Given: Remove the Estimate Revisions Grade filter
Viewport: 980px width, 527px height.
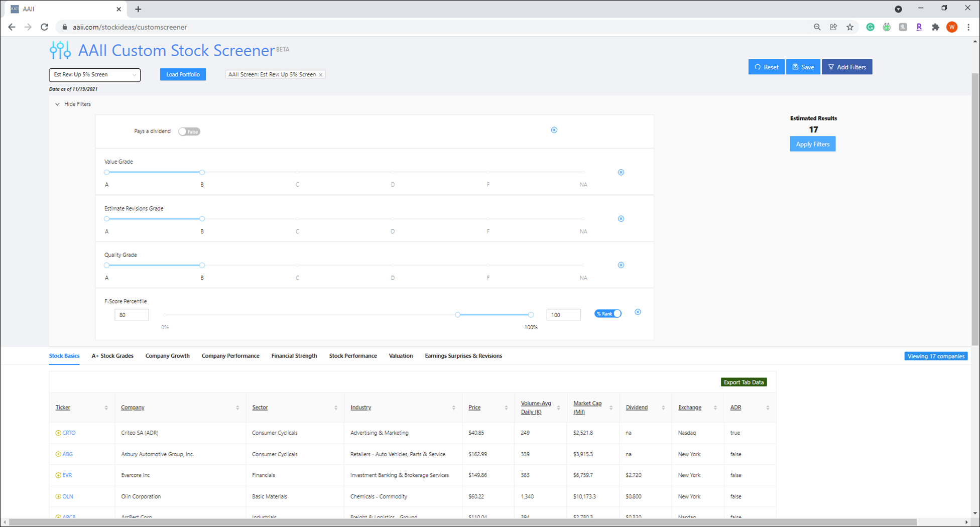Looking at the screenshot, I should click(x=621, y=219).
